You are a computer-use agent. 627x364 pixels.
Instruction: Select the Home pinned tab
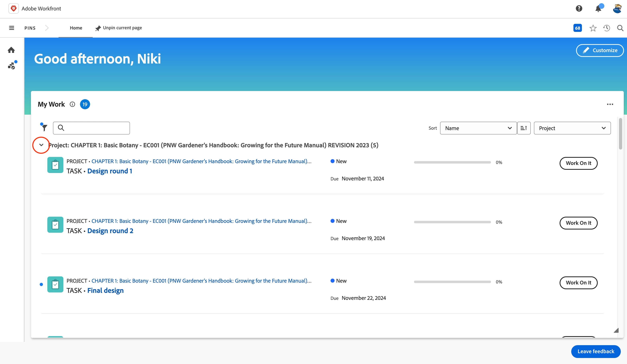coord(76,28)
